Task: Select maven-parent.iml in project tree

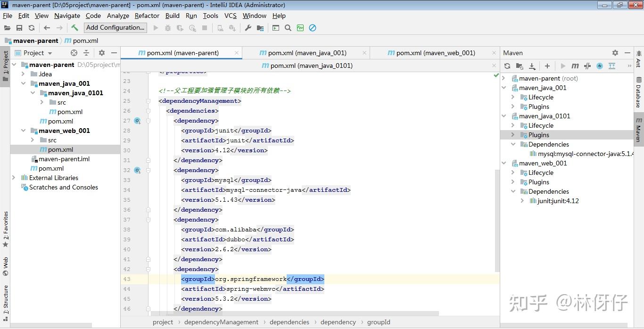Action: coord(64,159)
